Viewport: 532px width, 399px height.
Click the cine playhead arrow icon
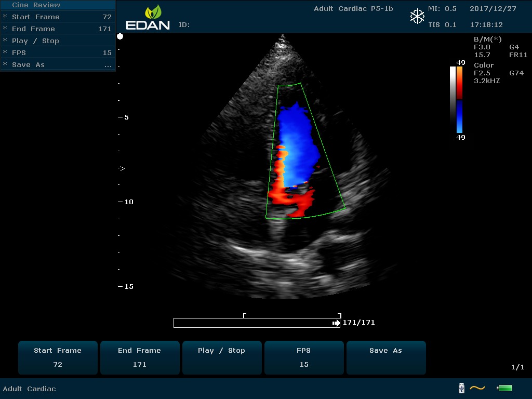[x=336, y=323]
